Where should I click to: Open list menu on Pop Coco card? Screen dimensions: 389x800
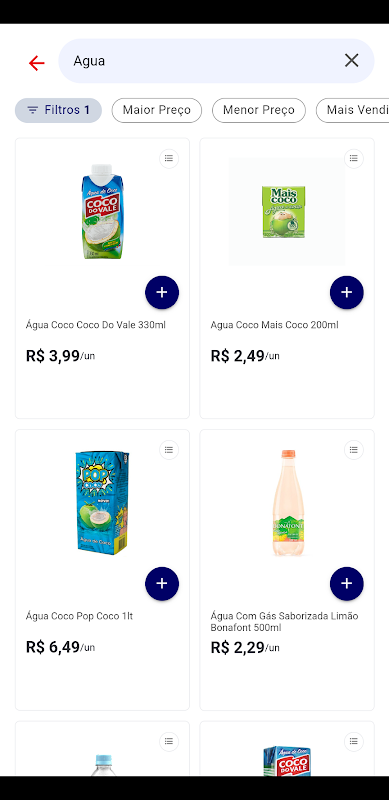click(x=169, y=450)
